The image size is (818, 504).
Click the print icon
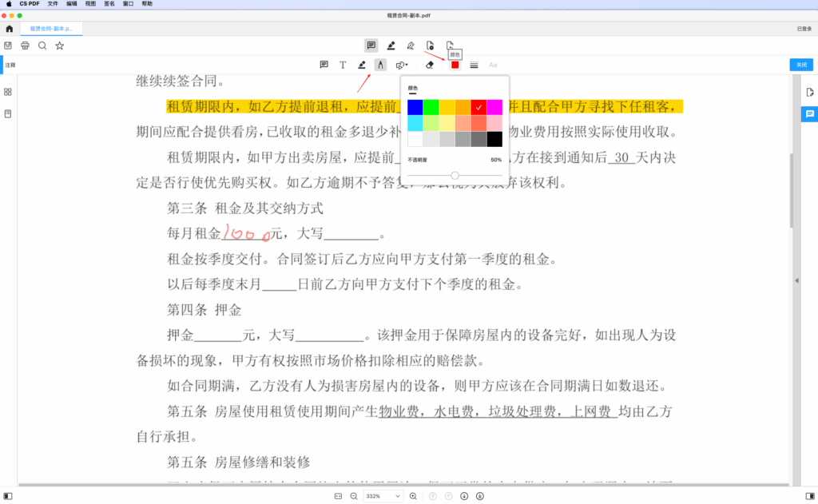coord(25,46)
